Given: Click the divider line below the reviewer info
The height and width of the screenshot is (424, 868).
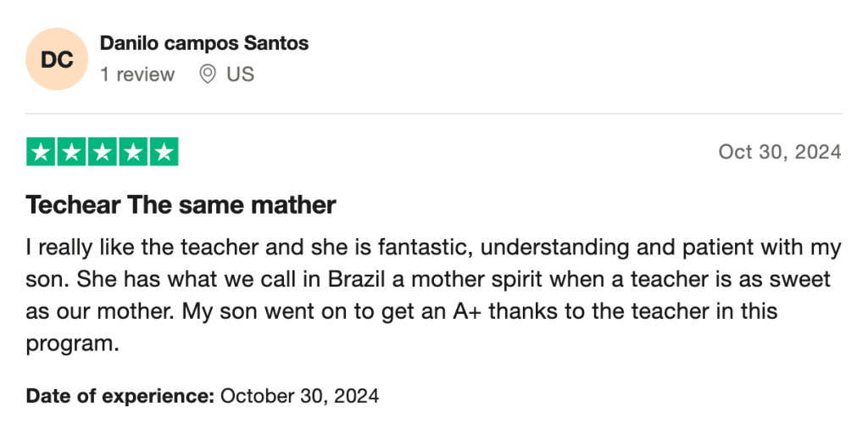Looking at the screenshot, I should pyautogui.click(x=433, y=114).
